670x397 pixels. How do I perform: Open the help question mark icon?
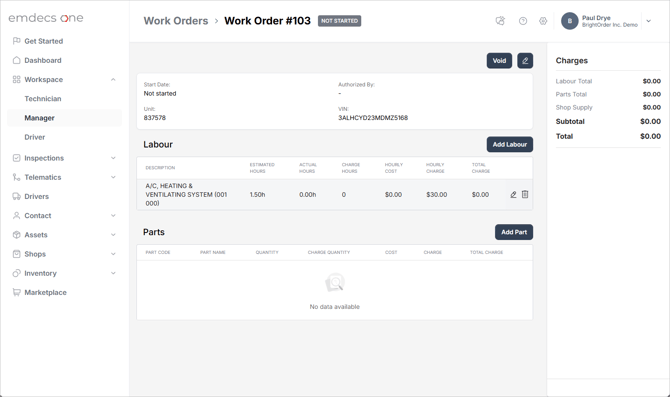(x=523, y=21)
